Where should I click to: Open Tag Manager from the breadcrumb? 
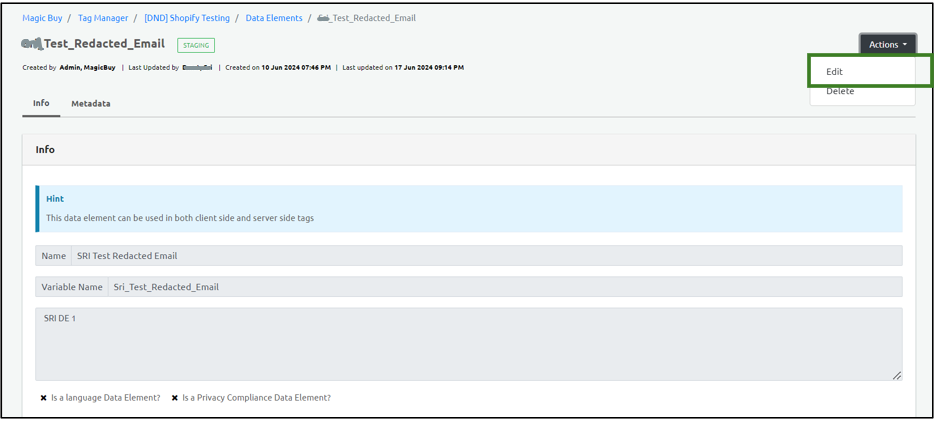point(103,18)
